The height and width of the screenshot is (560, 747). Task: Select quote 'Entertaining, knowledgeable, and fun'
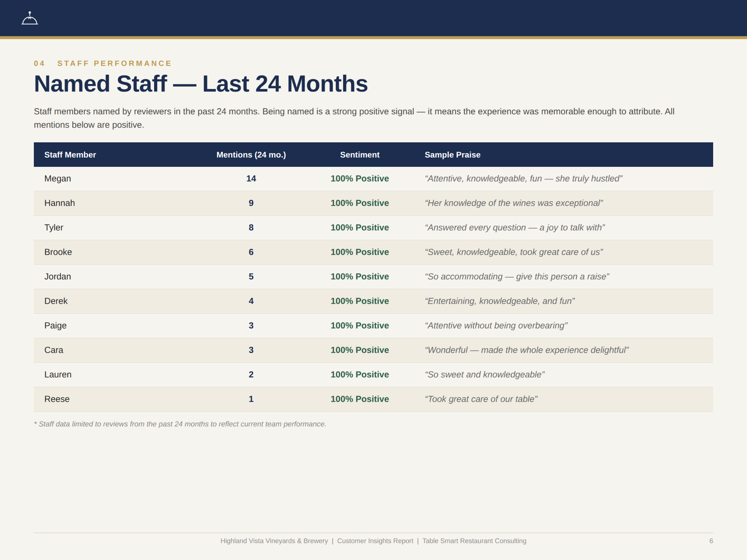[500, 301]
